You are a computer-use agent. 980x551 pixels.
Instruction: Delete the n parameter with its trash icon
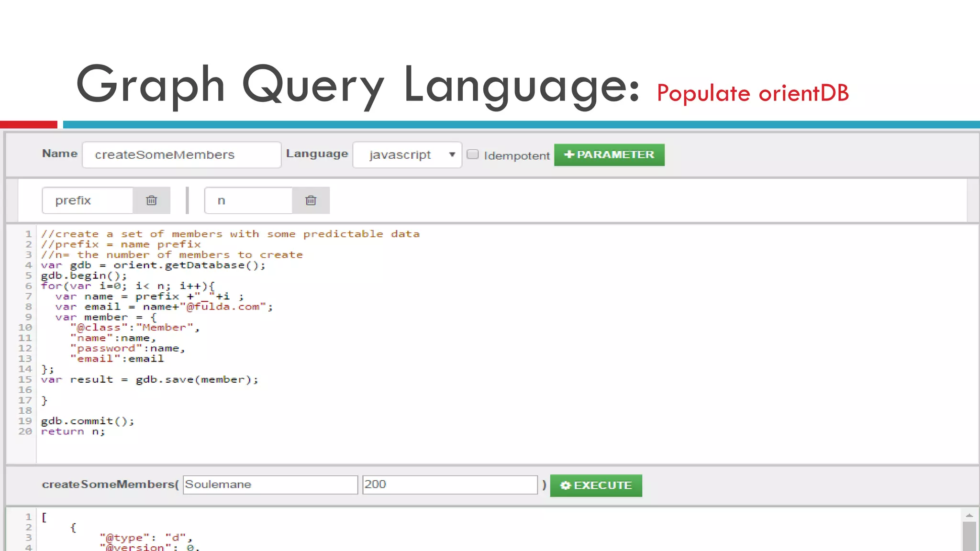311,200
